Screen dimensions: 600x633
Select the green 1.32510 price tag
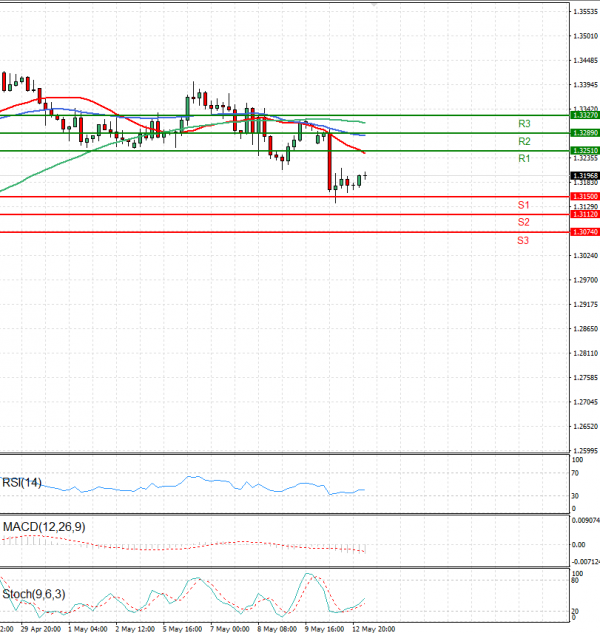[585, 151]
